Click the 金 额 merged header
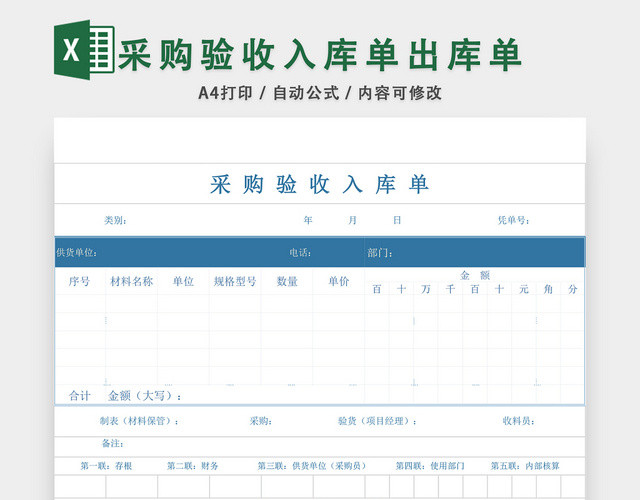The height and width of the screenshot is (500, 640). tap(475, 276)
